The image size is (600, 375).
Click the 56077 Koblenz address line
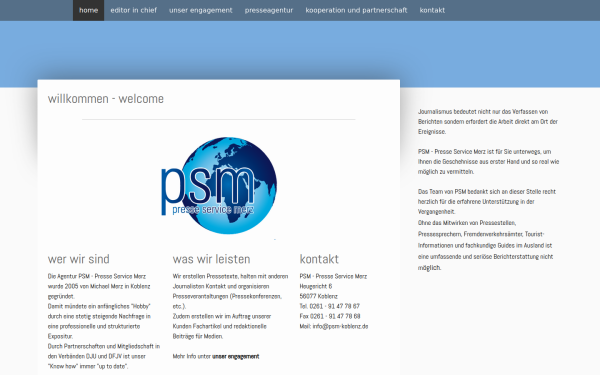click(318, 296)
